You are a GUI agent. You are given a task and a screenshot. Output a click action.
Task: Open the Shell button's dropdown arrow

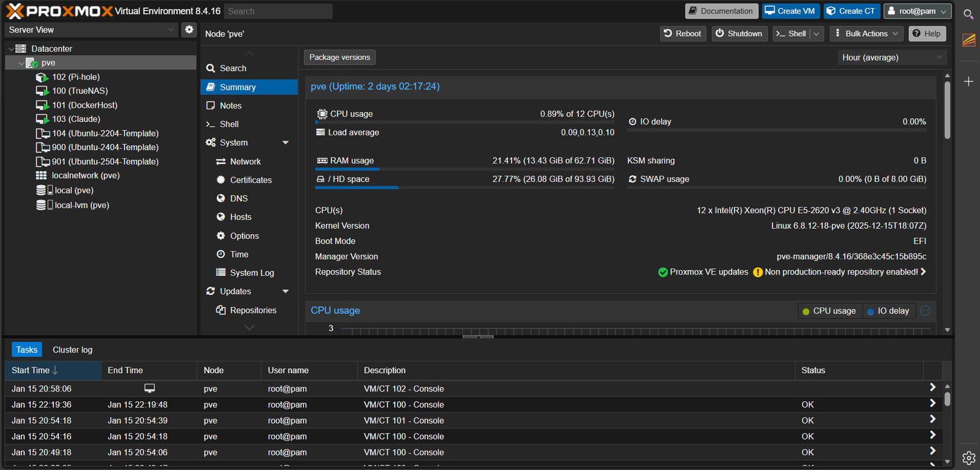coord(816,34)
